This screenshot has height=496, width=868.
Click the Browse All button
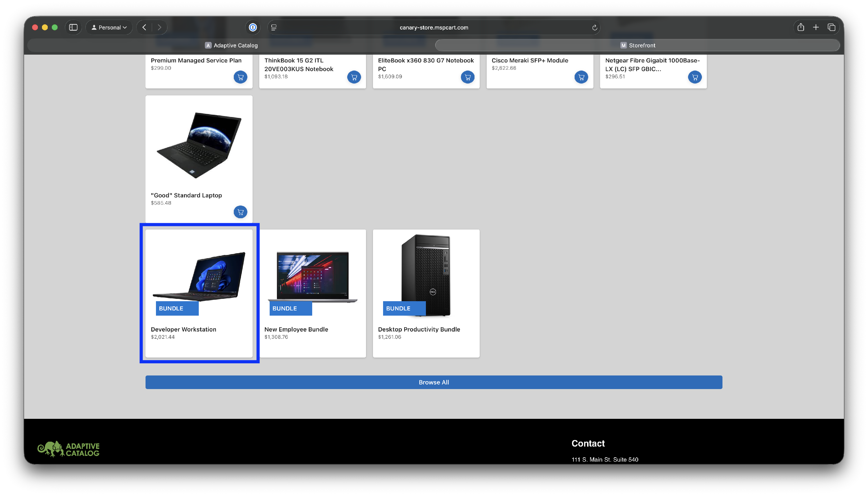tap(434, 382)
